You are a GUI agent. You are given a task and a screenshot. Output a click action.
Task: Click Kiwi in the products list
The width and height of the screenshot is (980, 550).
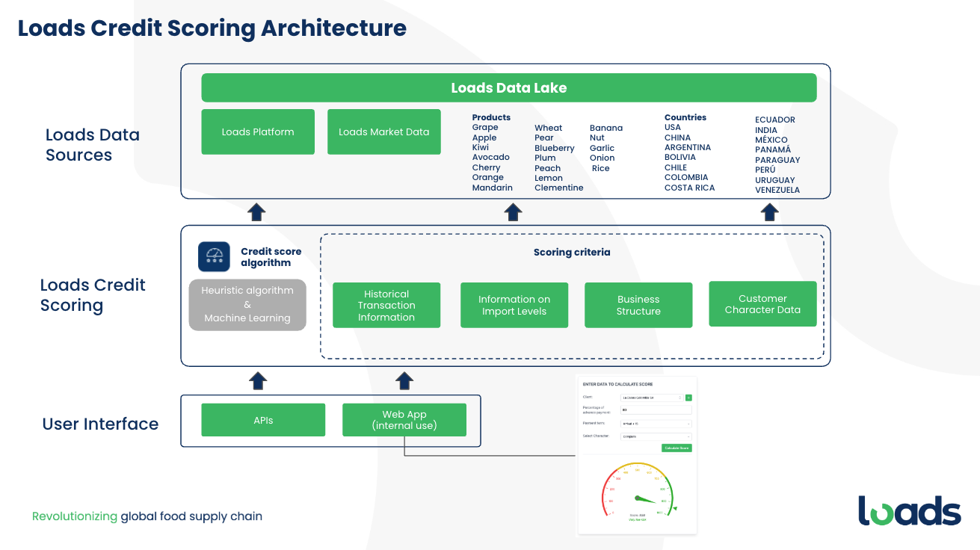(x=480, y=147)
